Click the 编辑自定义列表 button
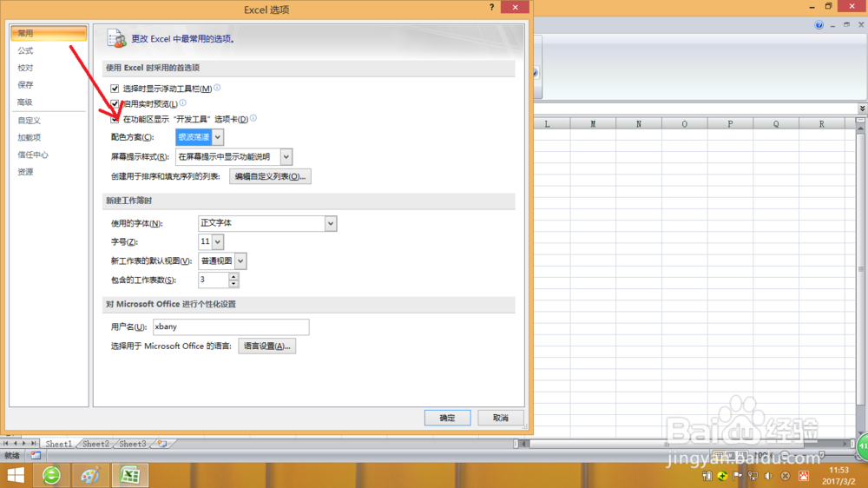The image size is (868, 488). tap(270, 176)
